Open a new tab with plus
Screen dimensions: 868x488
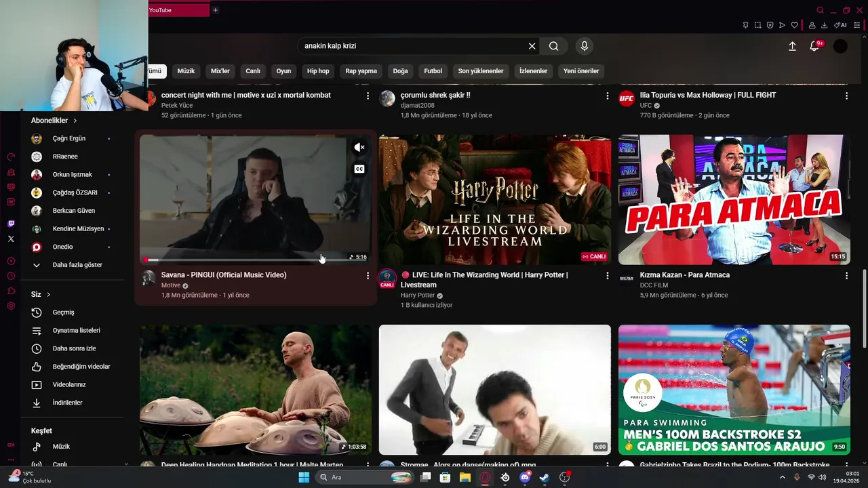pos(215,10)
